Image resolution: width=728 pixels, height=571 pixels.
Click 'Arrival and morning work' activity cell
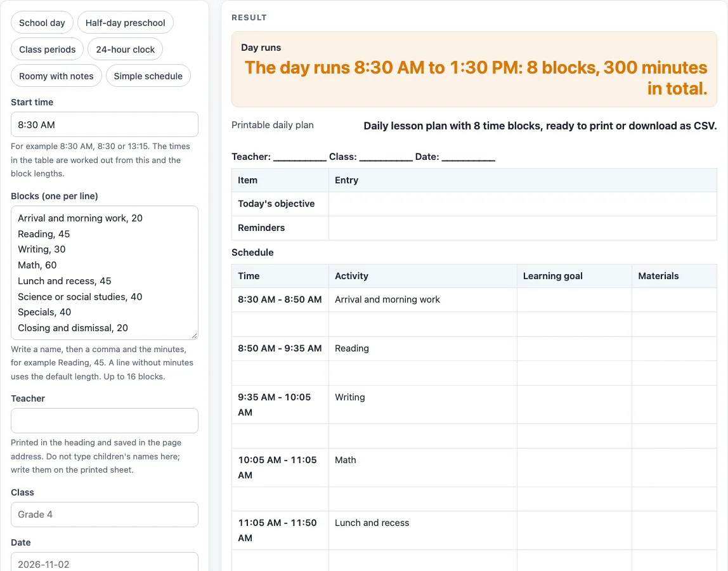[x=423, y=299]
